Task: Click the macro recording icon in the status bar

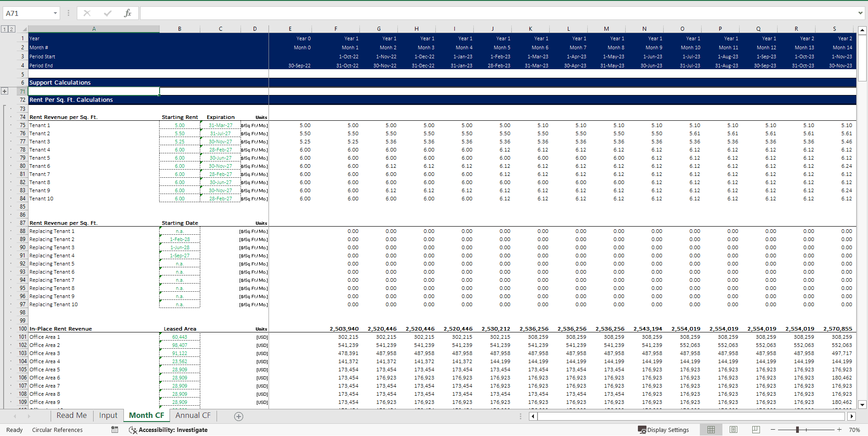Action: (x=114, y=430)
